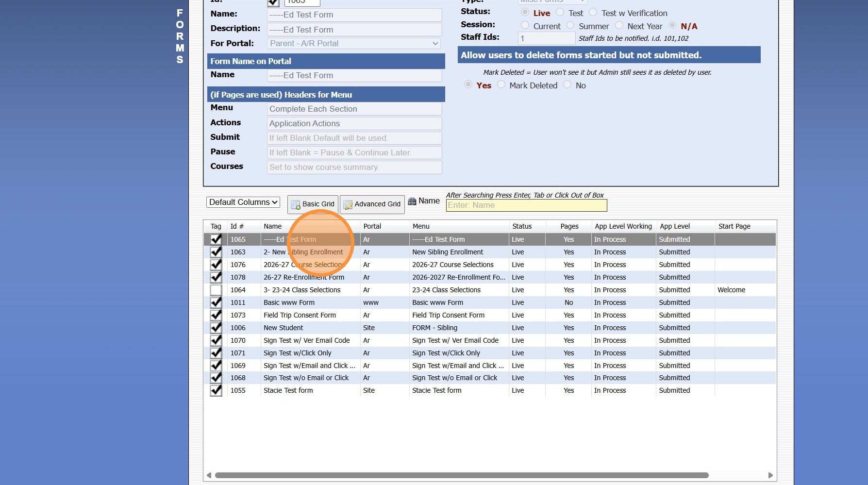Click the grid scrollbar's right arrow
Image resolution: width=868 pixels, height=485 pixels.
coord(770,475)
